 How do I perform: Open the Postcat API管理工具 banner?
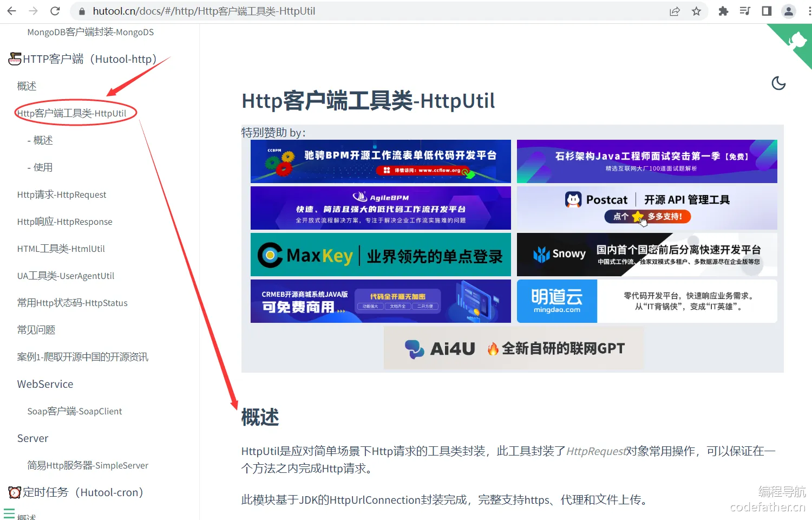click(x=647, y=208)
